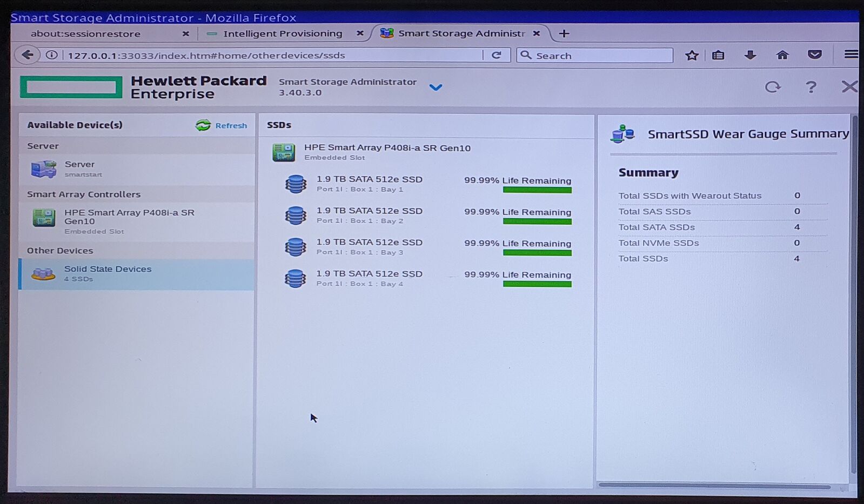Switch to the about:sessionrestore tab
This screenshot has height=504, width=864.
(x=85, y=33)
